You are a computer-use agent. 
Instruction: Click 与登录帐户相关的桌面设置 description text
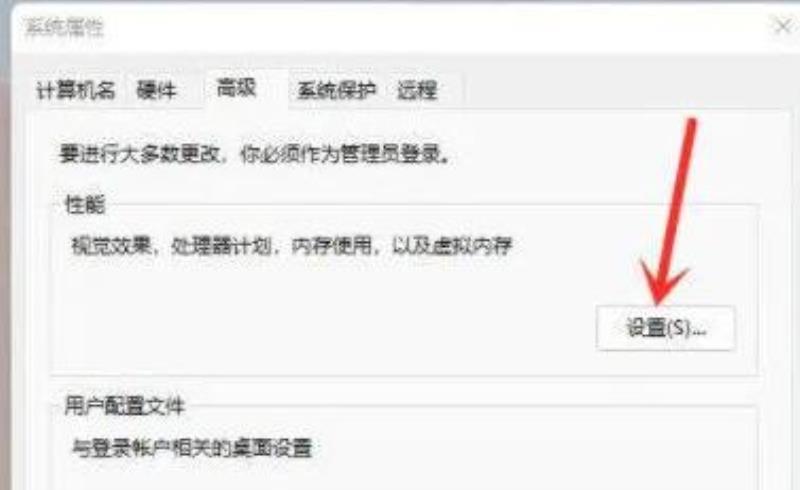tap(192, 448)
